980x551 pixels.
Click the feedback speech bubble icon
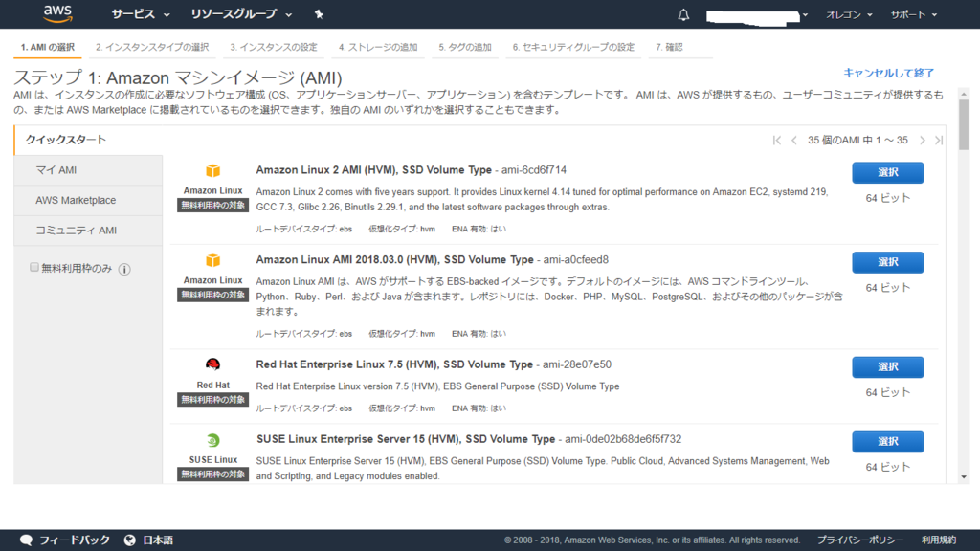pyautogui.click(x=26, y=540)
